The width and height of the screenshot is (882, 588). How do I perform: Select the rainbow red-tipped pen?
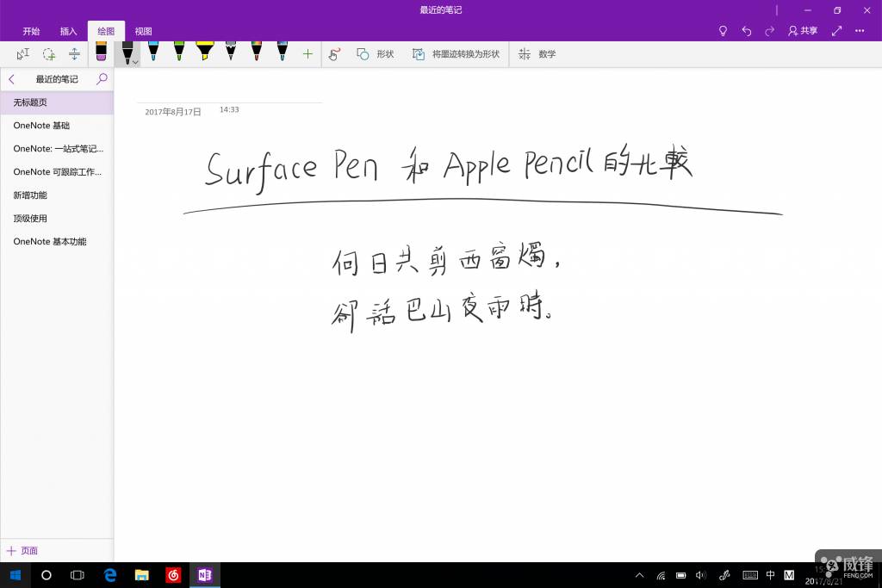(x=257, y=52)
